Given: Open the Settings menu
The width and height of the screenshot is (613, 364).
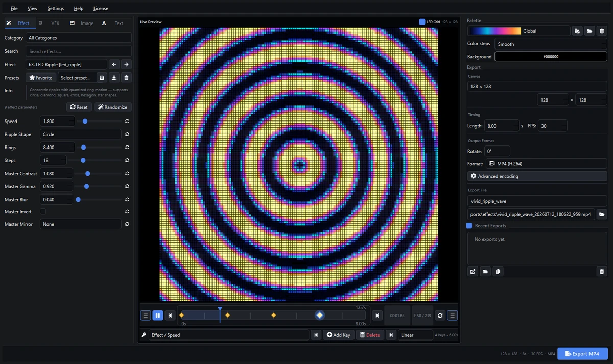Looking at the screenshot, I should (56, 8).
